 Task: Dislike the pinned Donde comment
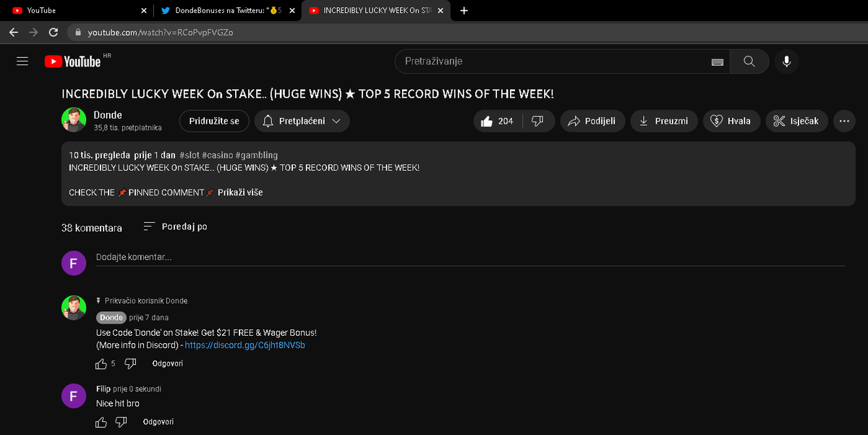pos(130,363)
